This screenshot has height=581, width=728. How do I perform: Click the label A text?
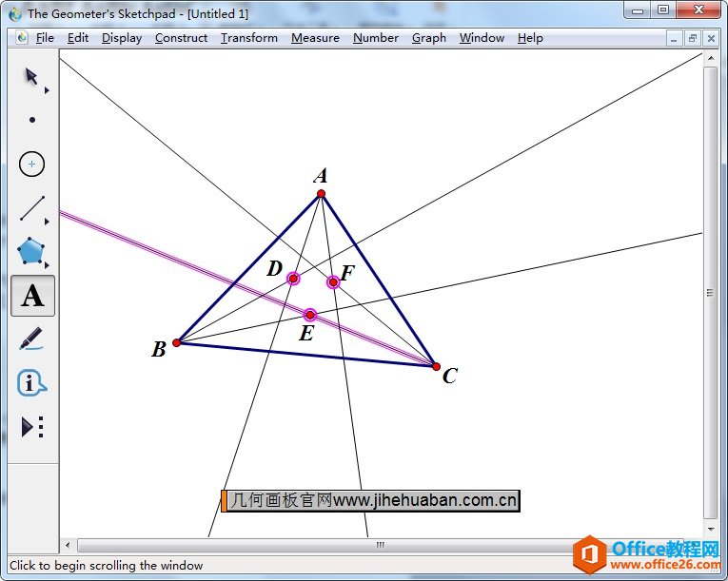pyautogui.click(x=321, y=176)
